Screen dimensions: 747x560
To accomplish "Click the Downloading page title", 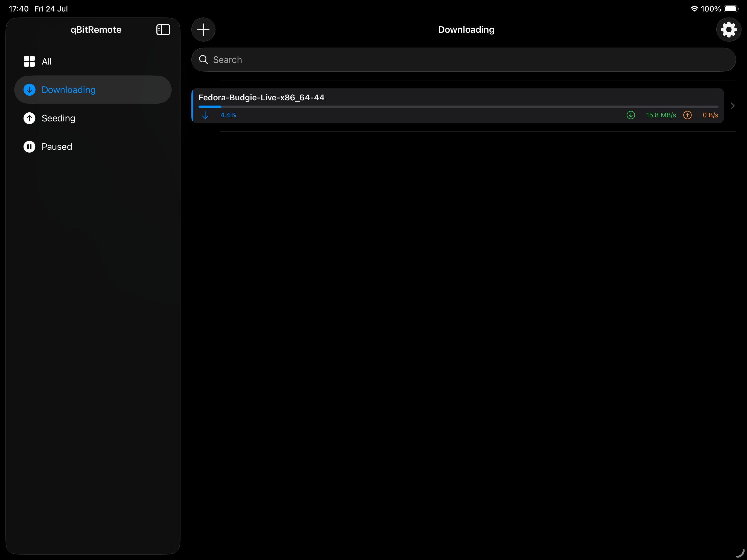I will coord(466,30).
